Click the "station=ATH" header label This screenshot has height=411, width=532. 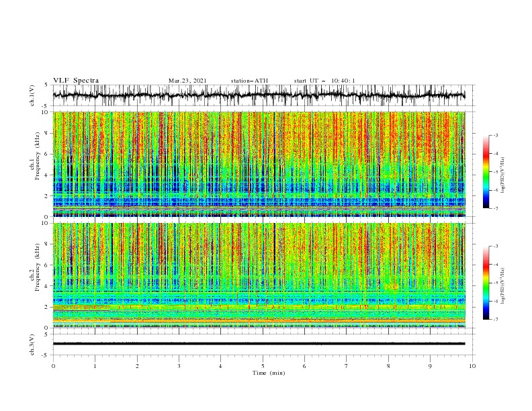249,81
